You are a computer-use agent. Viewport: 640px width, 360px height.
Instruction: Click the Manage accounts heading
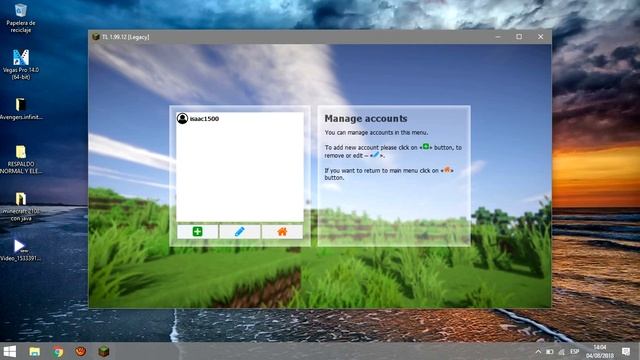pos(366,118)
